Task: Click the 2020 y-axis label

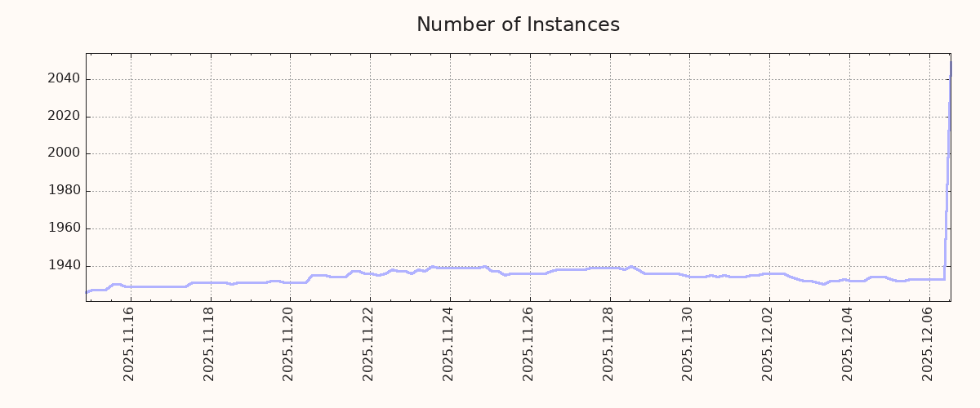Action: [64, 117]
